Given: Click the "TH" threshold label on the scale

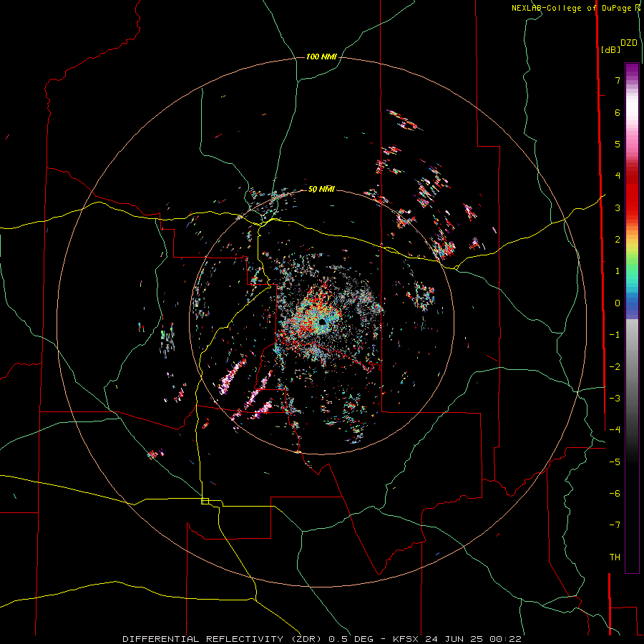Looking at the screenshot, I should pyautogui.click(x=615, y=557).
